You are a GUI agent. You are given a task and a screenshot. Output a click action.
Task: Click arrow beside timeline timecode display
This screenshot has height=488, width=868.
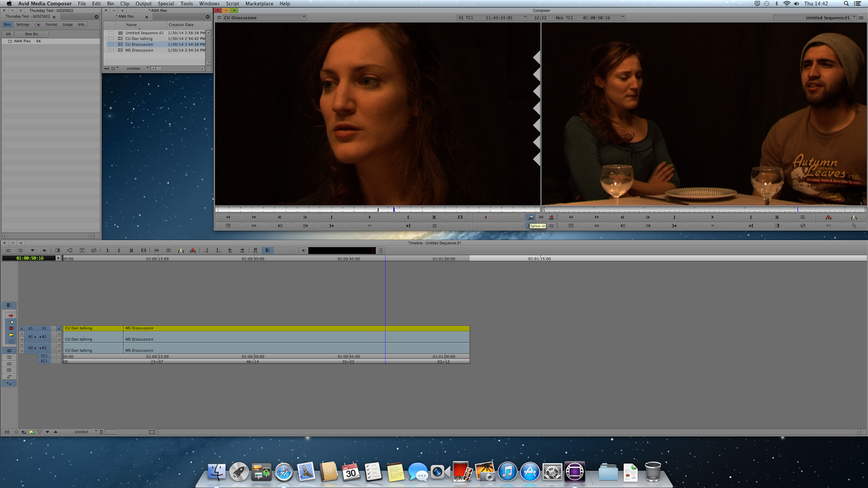(x=58, y=258)
